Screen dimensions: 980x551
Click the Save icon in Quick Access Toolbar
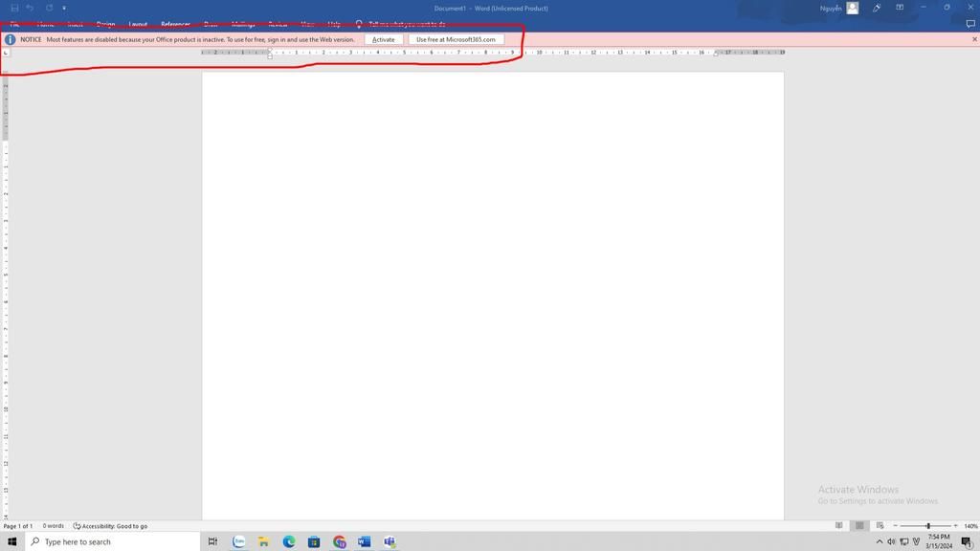(14, 8)
